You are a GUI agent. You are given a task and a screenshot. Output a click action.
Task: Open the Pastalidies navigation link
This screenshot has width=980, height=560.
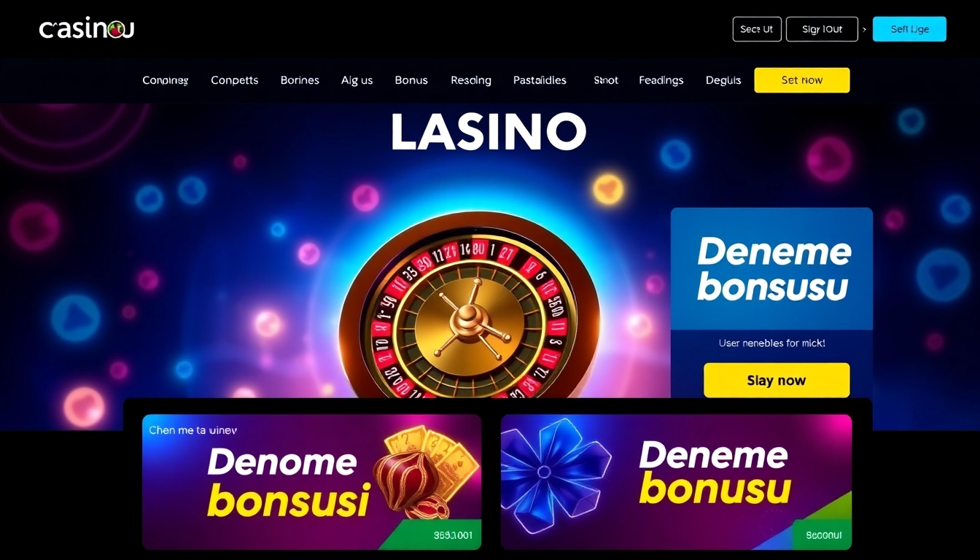pos(540,80)
